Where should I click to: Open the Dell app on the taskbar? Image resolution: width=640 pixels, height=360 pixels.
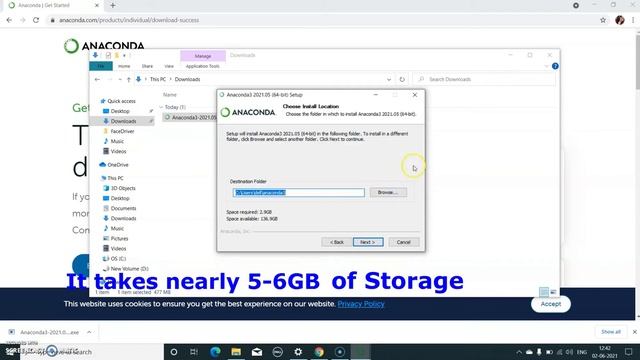click(278, 352)
